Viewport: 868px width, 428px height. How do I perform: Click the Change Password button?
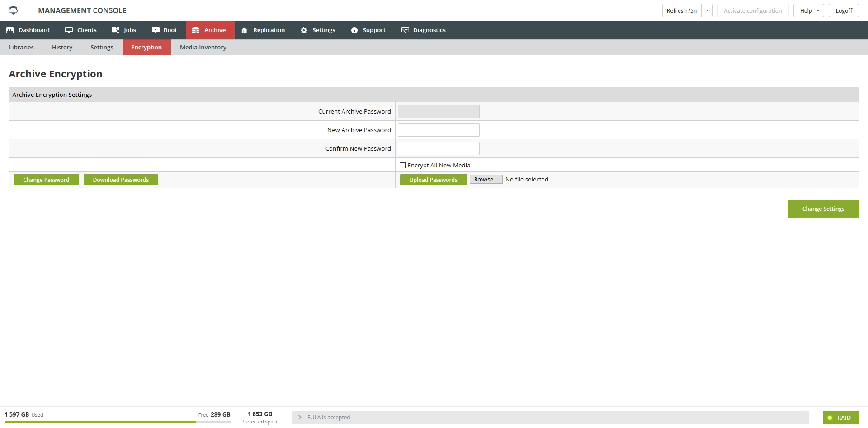tap(46, 180)
